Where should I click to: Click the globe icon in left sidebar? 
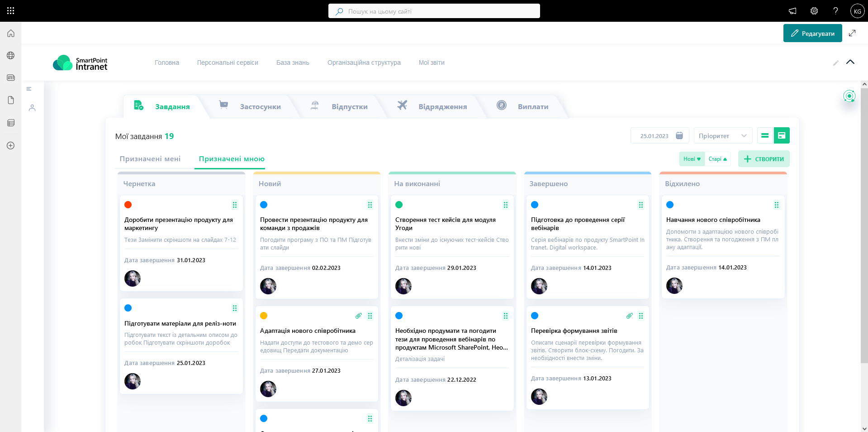[11, 55]
